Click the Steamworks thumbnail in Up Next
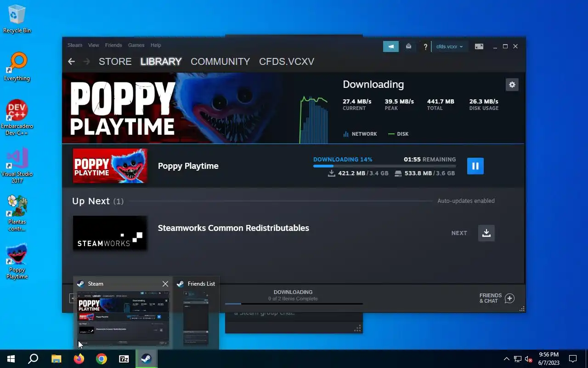The height and width of the screenshot is (368, 588). click(x=110, y=233)
